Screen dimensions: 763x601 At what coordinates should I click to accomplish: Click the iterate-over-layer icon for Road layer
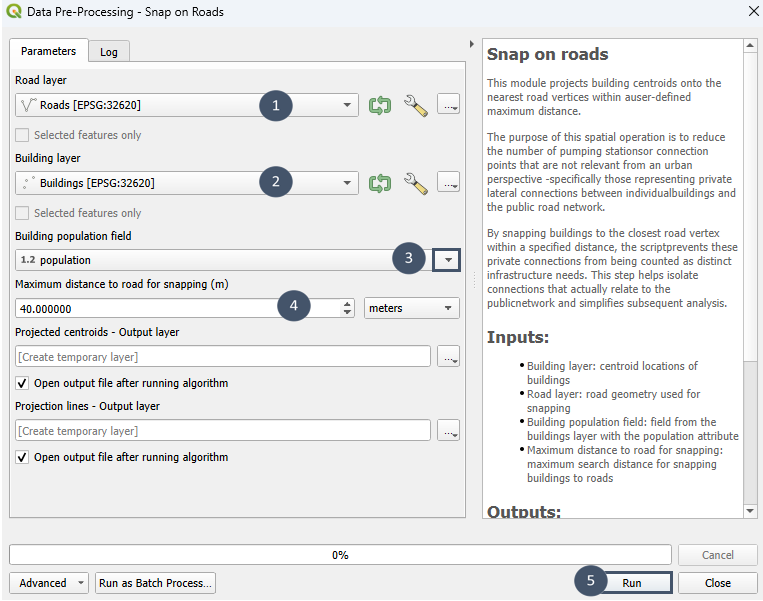tap(380, 105)
